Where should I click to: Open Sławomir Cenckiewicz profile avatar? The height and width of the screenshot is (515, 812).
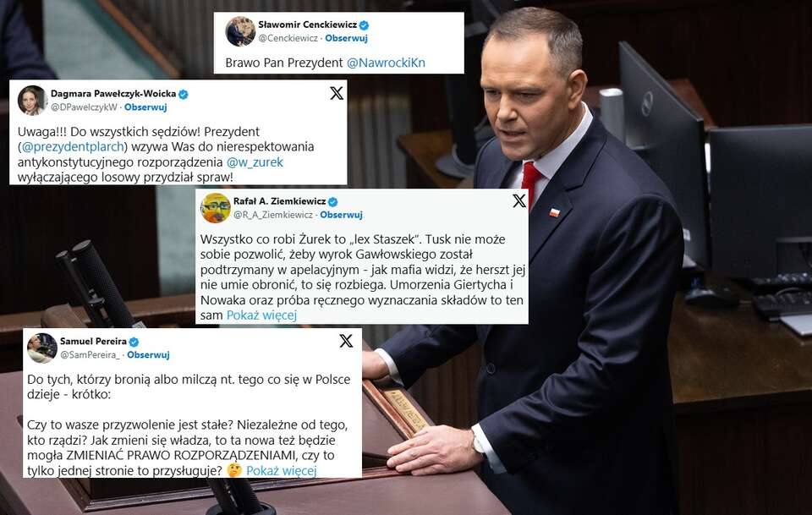point(239,31)
